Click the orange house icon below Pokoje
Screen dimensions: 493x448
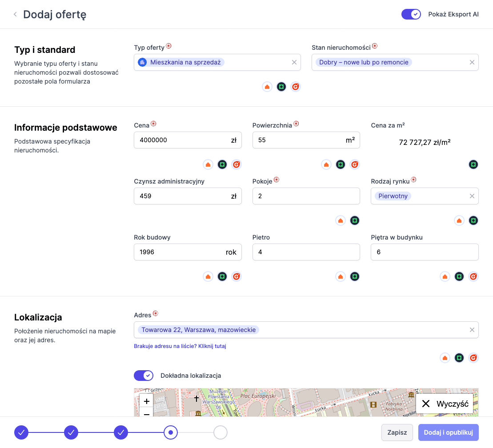coord(341,220)
